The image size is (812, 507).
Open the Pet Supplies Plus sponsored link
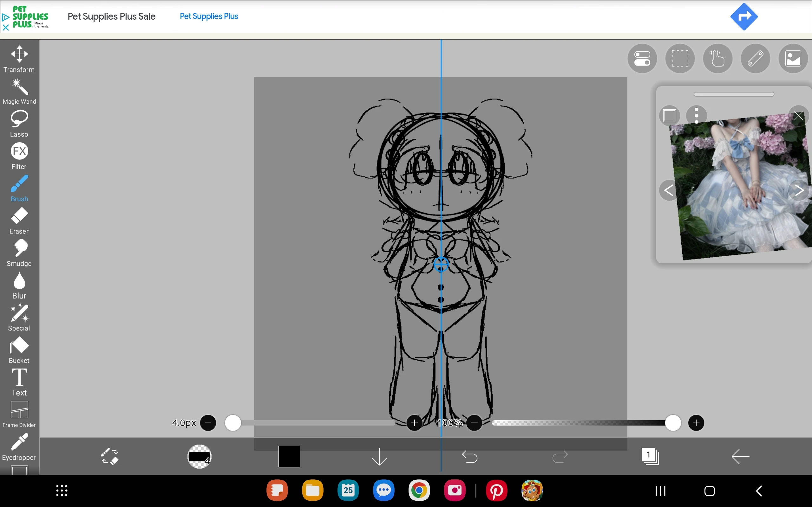click(x=209, y=16)
